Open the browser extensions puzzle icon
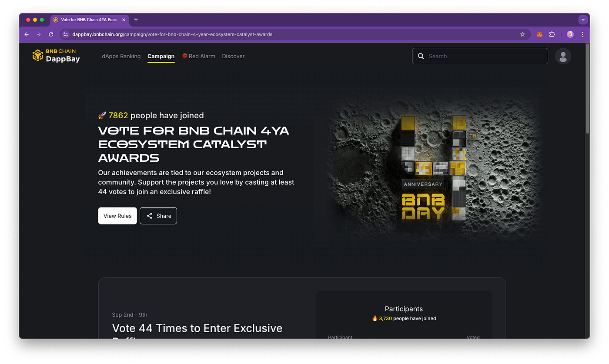Screen dimensions: 609x364 [552, 34]
